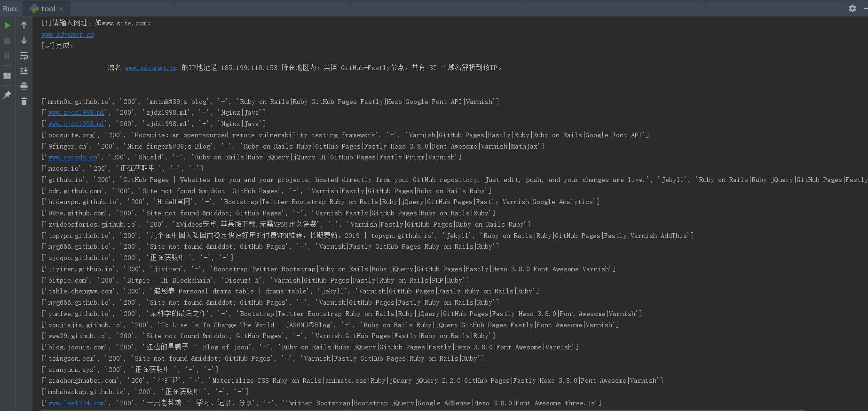This screenshot has width=868, height=411.
Task: Click the 'Run:' panel label
Action: tap(10, 8)
